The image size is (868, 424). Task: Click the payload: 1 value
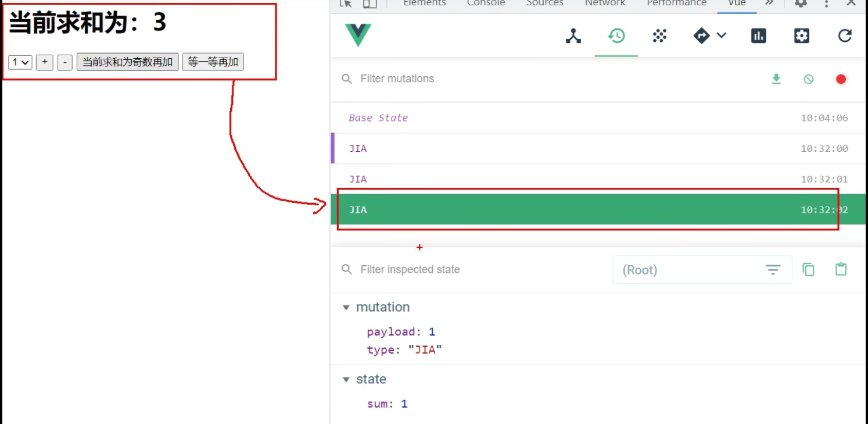point(432,332)
